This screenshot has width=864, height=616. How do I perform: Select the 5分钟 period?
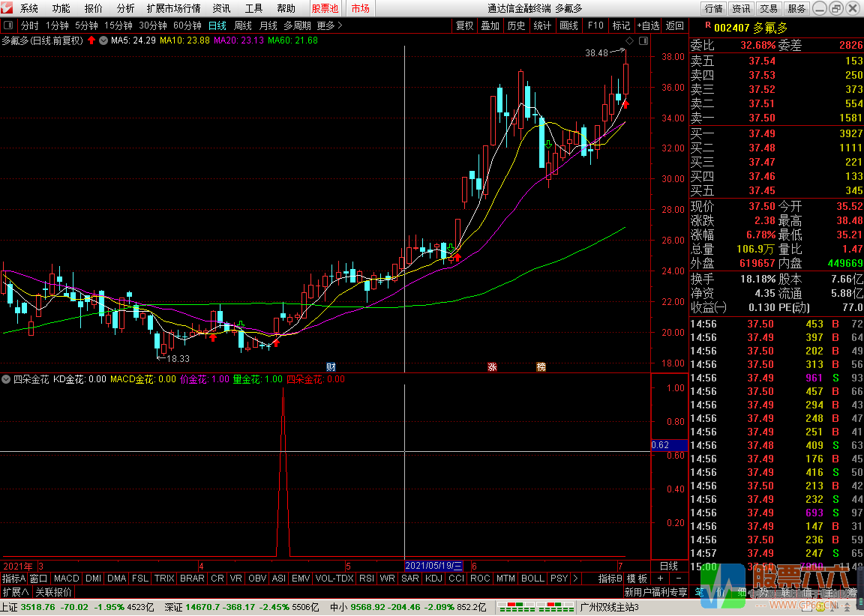coord(86,26)
